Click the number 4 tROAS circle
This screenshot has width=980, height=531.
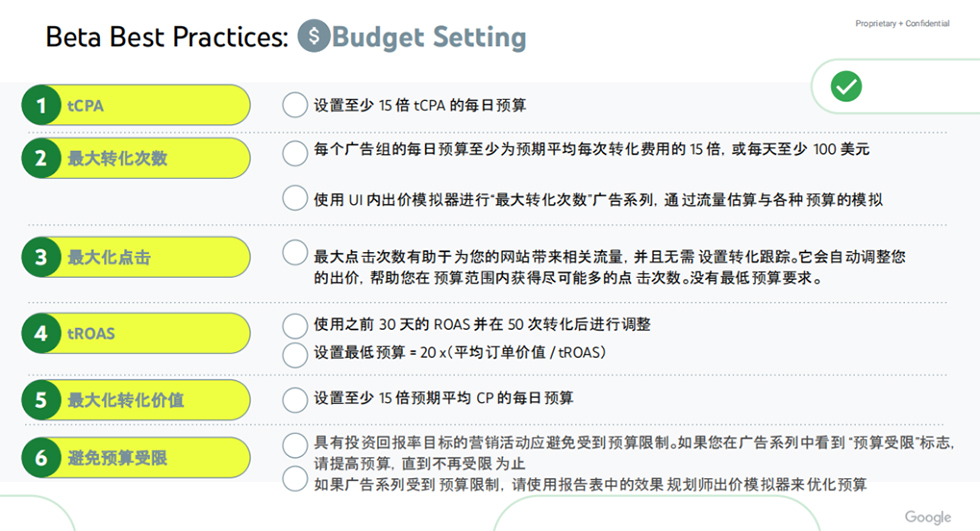point(41,333)
